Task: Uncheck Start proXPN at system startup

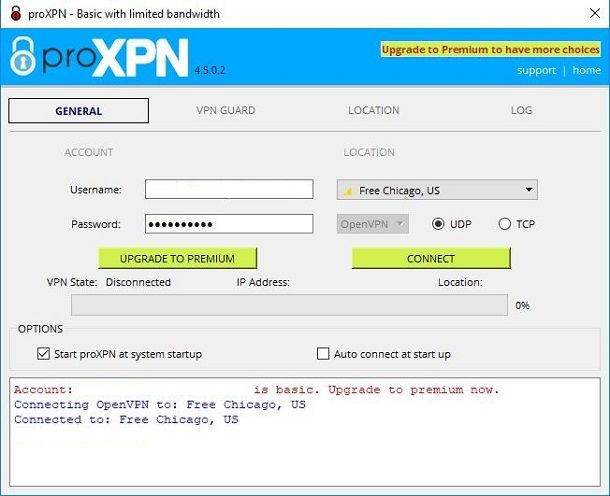Action: (43, 354)
